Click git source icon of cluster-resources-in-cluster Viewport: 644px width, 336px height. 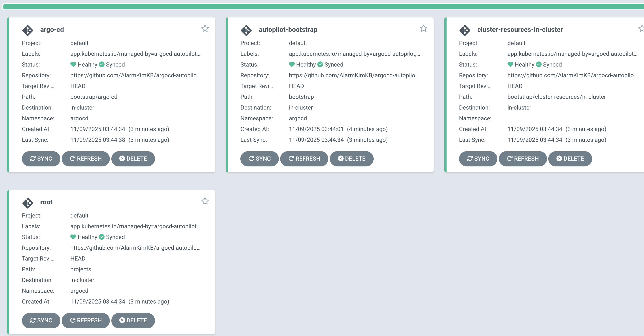click(x=464, y=30)
